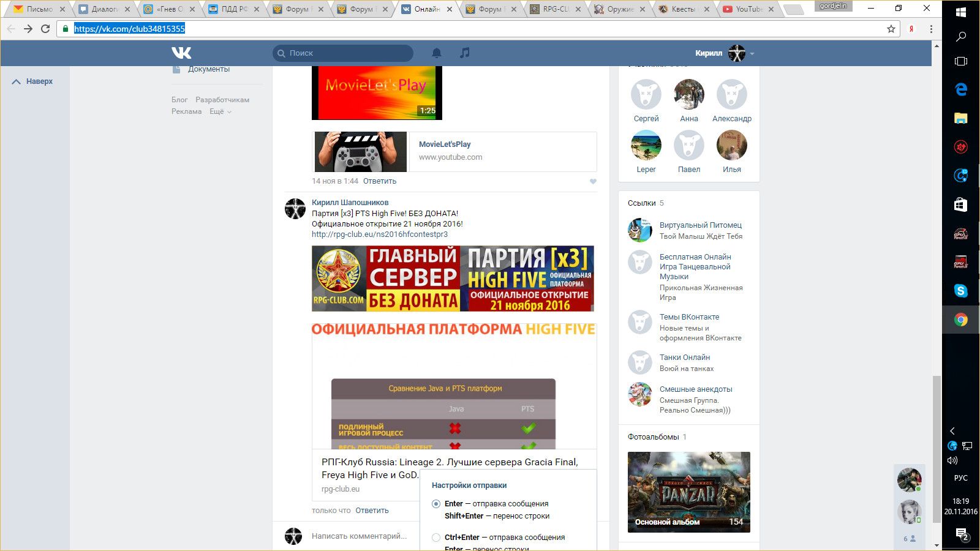980x551 pixels.
Task: Reply to the latest post via Ответить
Action: [x=372, y=511]
